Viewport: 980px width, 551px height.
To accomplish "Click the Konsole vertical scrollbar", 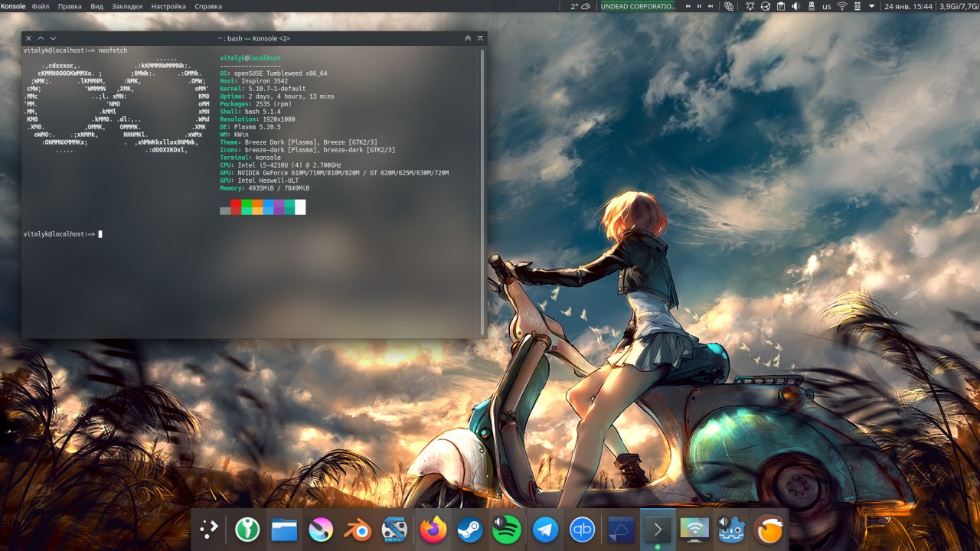I will [x=482, y=192].
